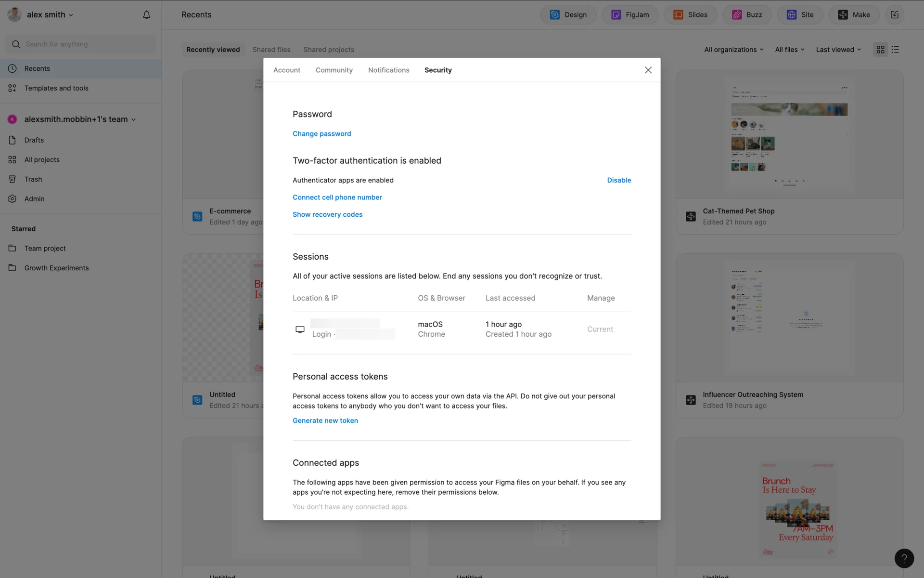Image resolution: width=924 pixels, height=578 pixels.
Task: Click the Design file creation icon
Action: [x=555, y=15]
